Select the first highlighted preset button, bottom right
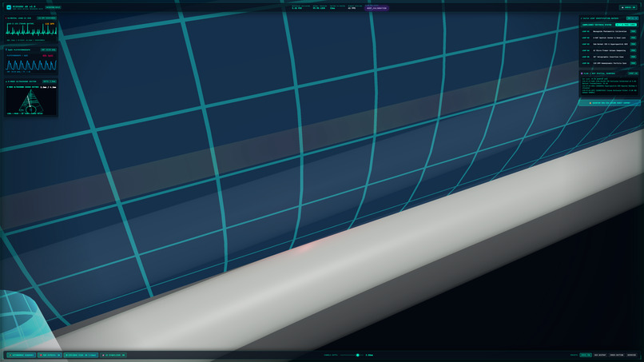Image resolution: width=644 pixels, height=362 pixels. 586,355
